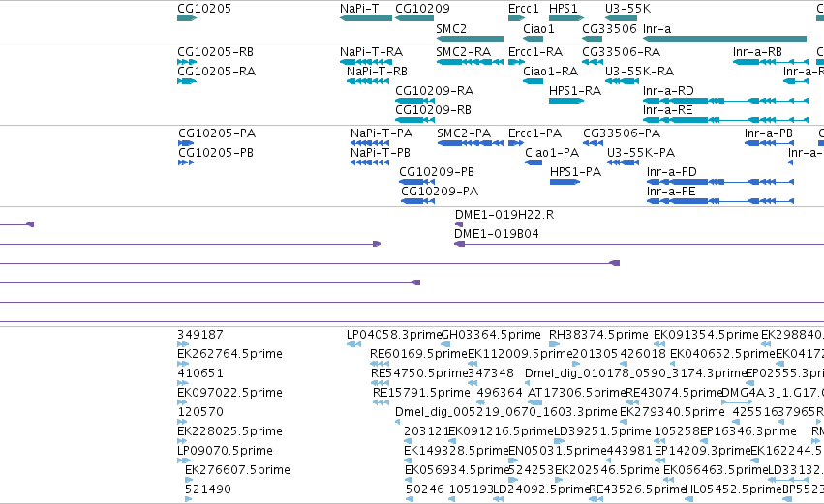Click the HPS1 gene label in top track
824x504 pixels.
563,9
